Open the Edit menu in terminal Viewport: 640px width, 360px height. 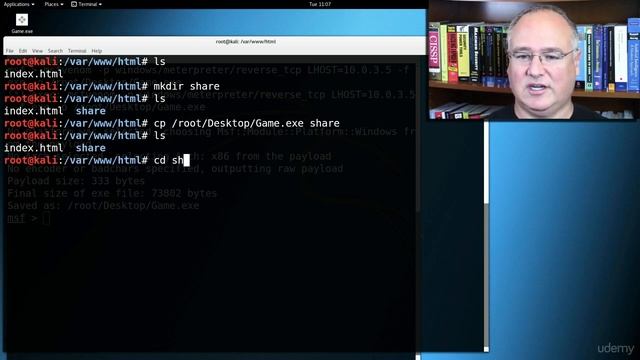click(x=23, y=51)
